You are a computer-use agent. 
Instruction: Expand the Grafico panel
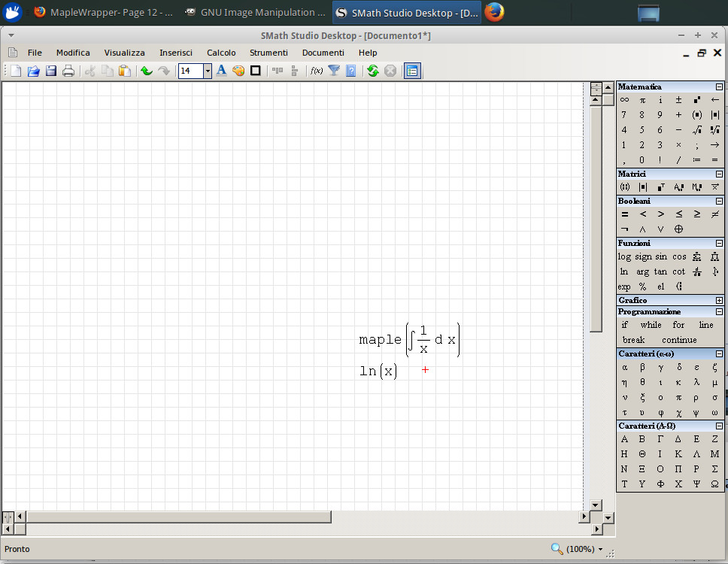(x=719, y=301)
